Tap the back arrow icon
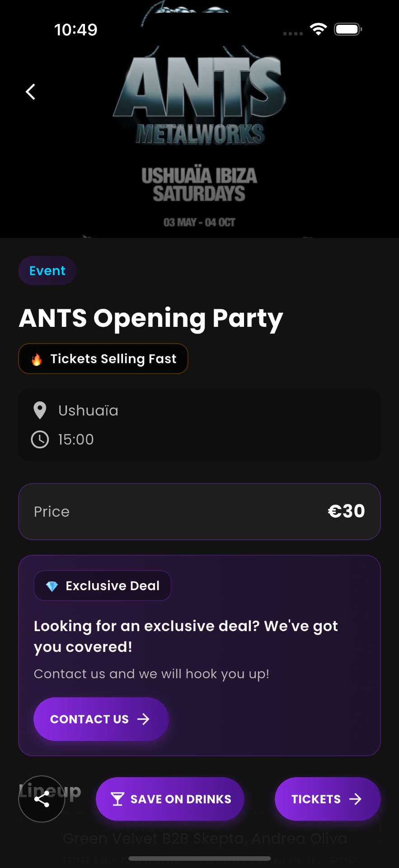 (30, 92)
